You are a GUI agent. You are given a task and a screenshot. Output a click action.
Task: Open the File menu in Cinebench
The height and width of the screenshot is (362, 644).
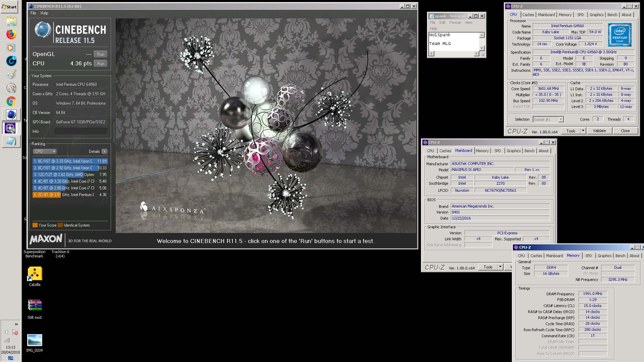click(x=33, y=13)
